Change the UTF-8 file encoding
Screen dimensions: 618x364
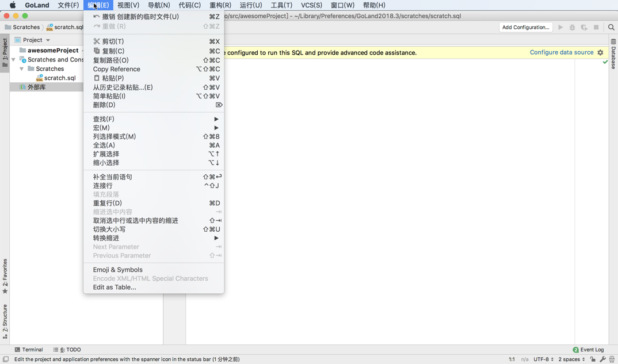(544, 359)
